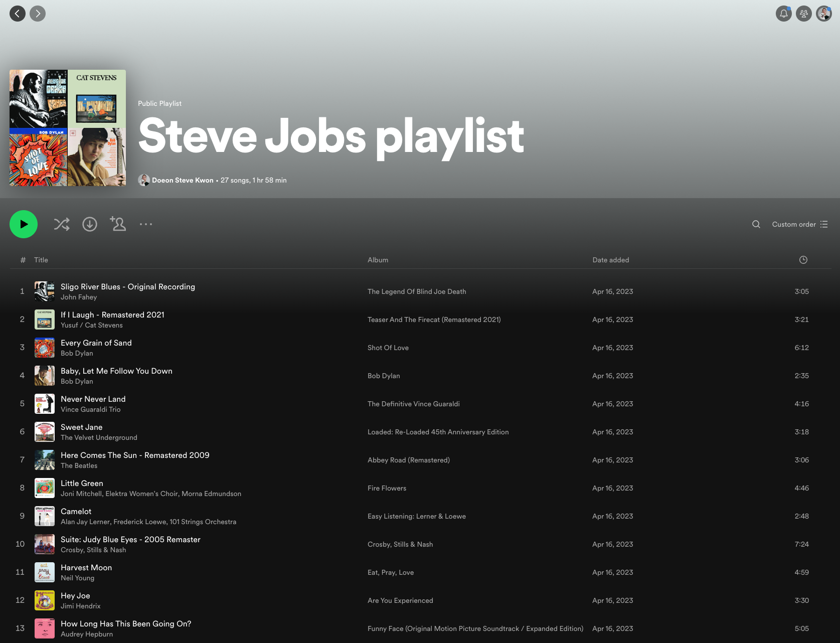Select track Never Never Land
The width and height of the screenshot is (840, 643).
pos(93,399)
